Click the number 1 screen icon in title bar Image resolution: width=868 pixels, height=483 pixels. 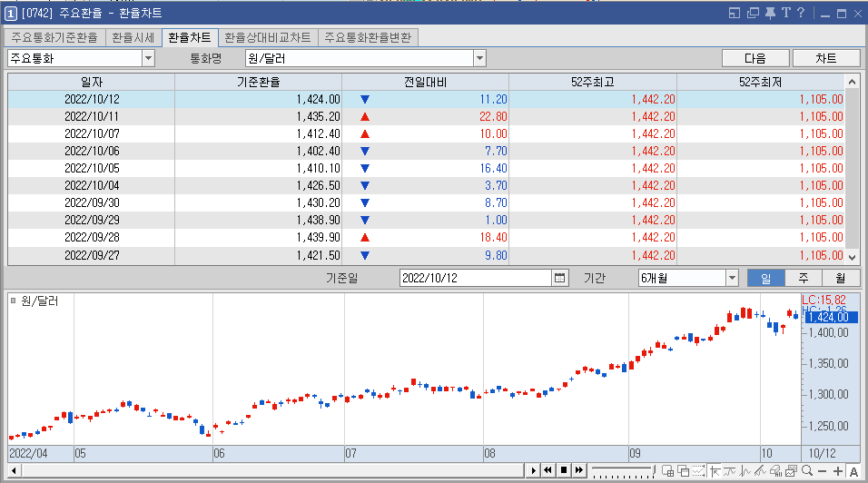point(11,14)
